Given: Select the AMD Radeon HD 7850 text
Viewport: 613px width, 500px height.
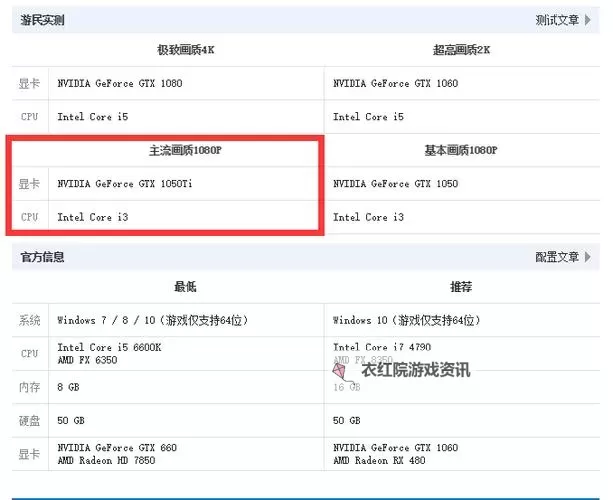Looking at the screenshot, I should click(106, 461).
